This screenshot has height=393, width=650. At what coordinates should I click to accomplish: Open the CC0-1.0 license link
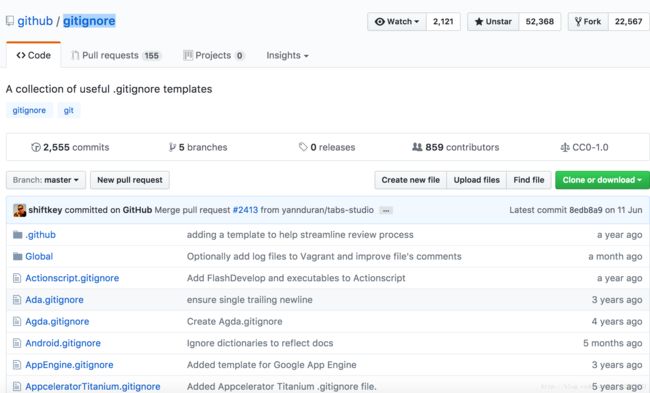pos(585,147)
